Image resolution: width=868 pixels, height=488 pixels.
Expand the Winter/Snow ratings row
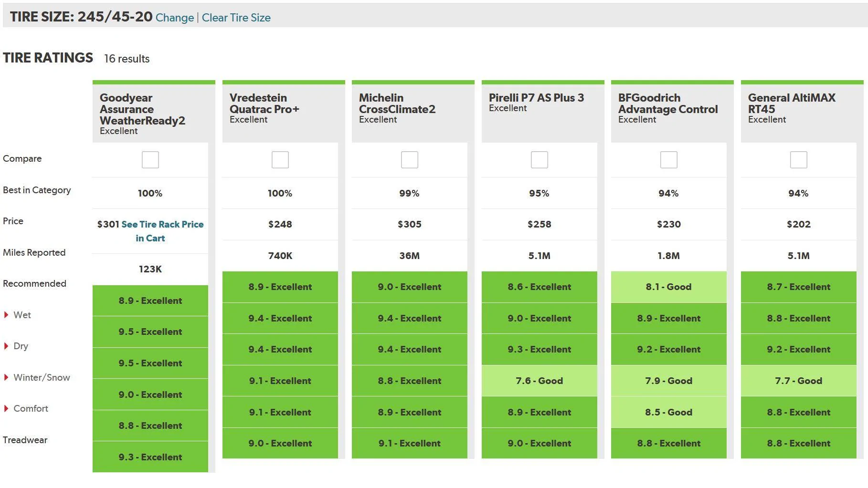pyautogui.click(x=37, y=377)
